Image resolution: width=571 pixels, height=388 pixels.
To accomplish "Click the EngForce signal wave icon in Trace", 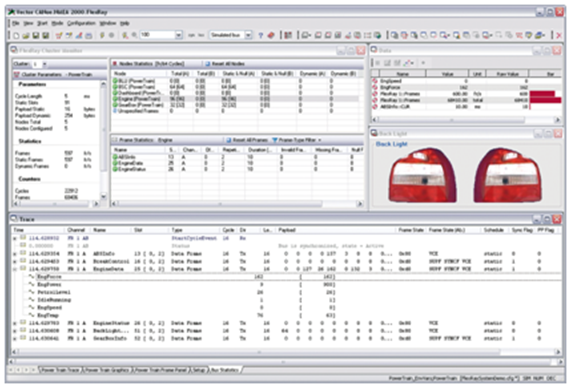I will tap(32, 277).
